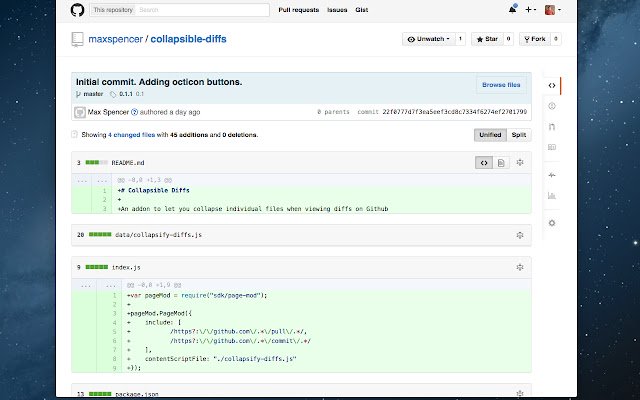This screenshot has height=400, width=640.
Task: Open the Wiki sidebar icon
Action: (552, 147)
